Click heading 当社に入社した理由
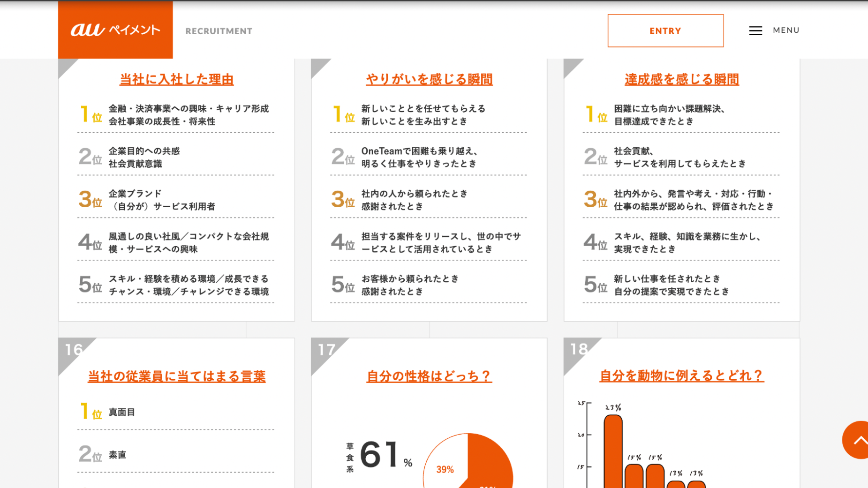The height and width of the screenshot is (488, 868). coord(177,79)
